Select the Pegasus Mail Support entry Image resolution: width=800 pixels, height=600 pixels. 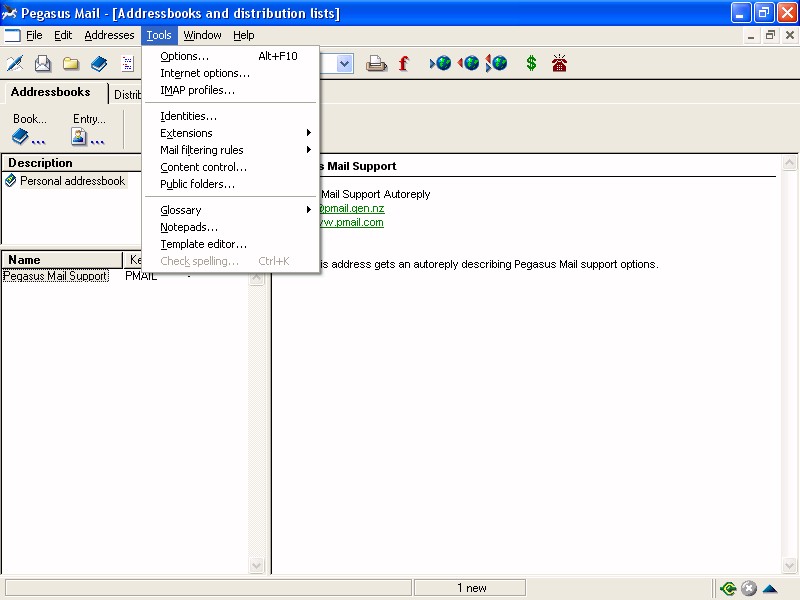56,276
